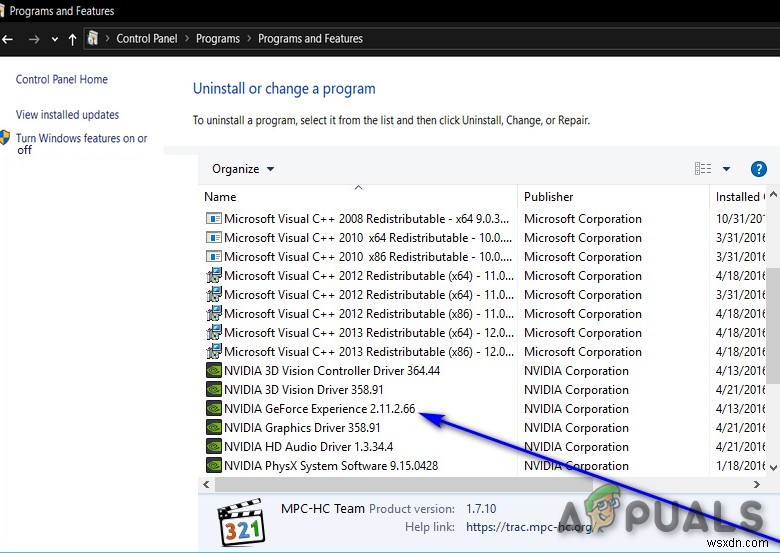Navigate to Control Panel breadcrumb
780x553 pixels.
147,38
